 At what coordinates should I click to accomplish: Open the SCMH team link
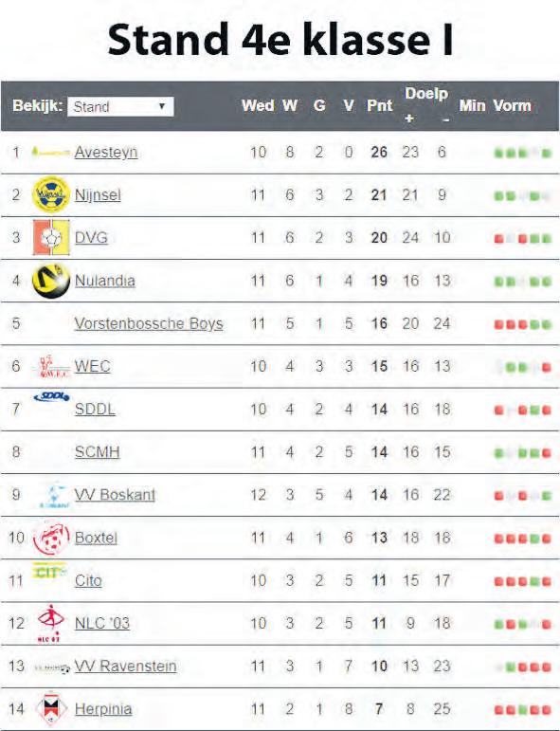(97, 451)
